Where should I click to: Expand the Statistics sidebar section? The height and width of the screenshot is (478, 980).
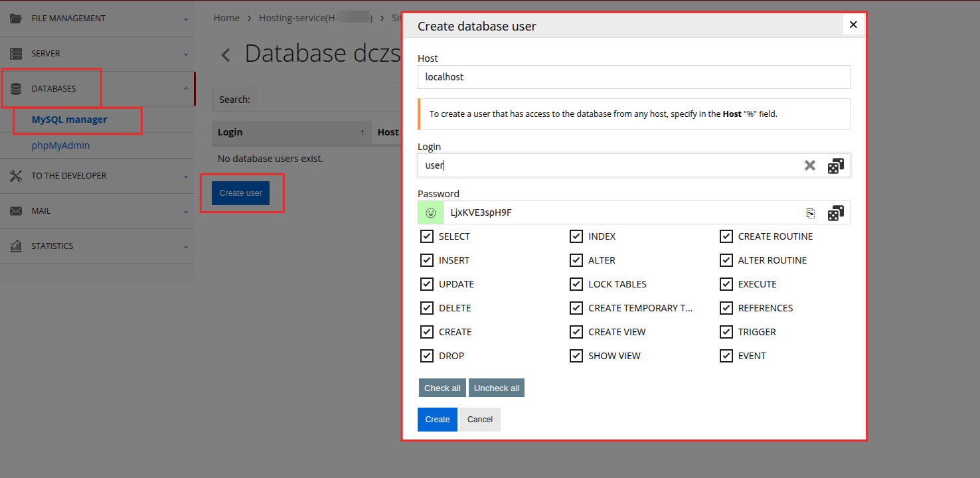click(96, 246)
